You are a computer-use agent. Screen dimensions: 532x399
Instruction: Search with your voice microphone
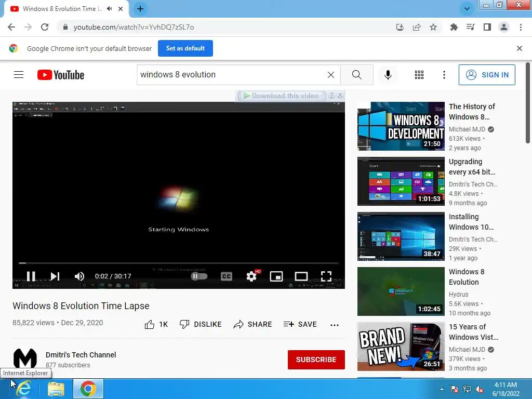pyautogui.click(x=388, y=75)
